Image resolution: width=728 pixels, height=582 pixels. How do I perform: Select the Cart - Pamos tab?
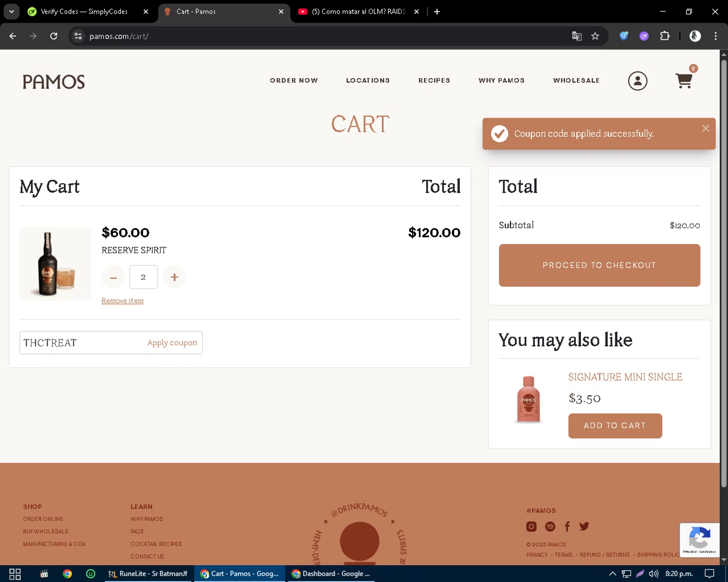(x=223, y=12)
